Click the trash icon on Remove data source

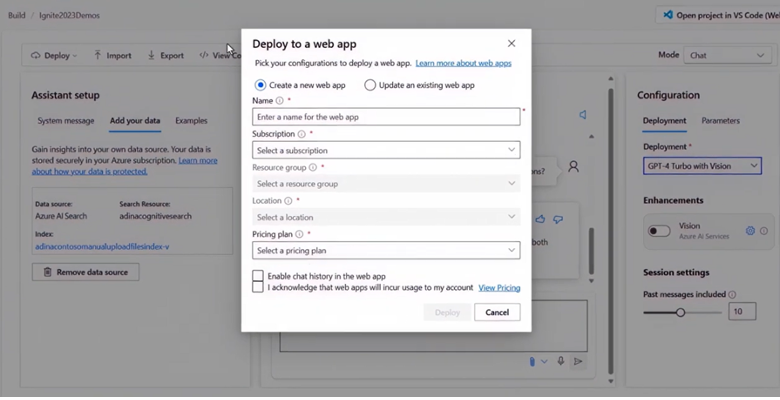(x=47, y=272)
